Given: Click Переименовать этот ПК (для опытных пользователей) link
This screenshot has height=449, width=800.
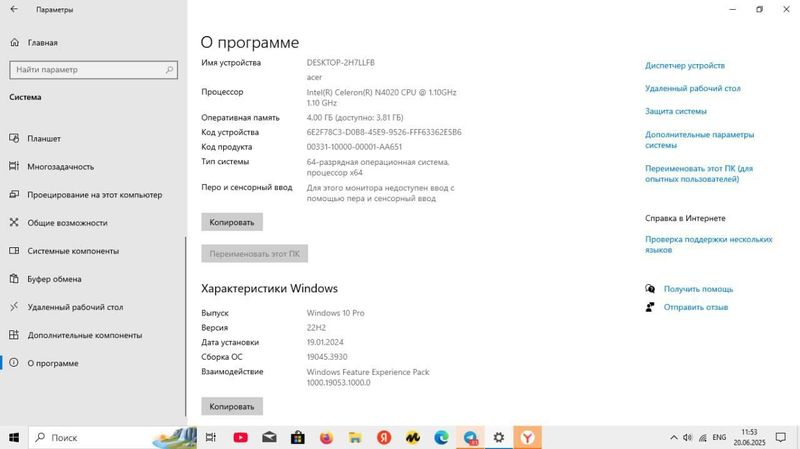Looking at the screenshot, I should click(x=698, y=173).
